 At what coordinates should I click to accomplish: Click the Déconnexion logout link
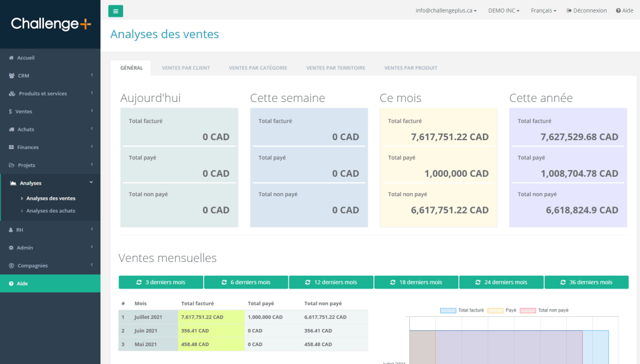coord(586,11)
